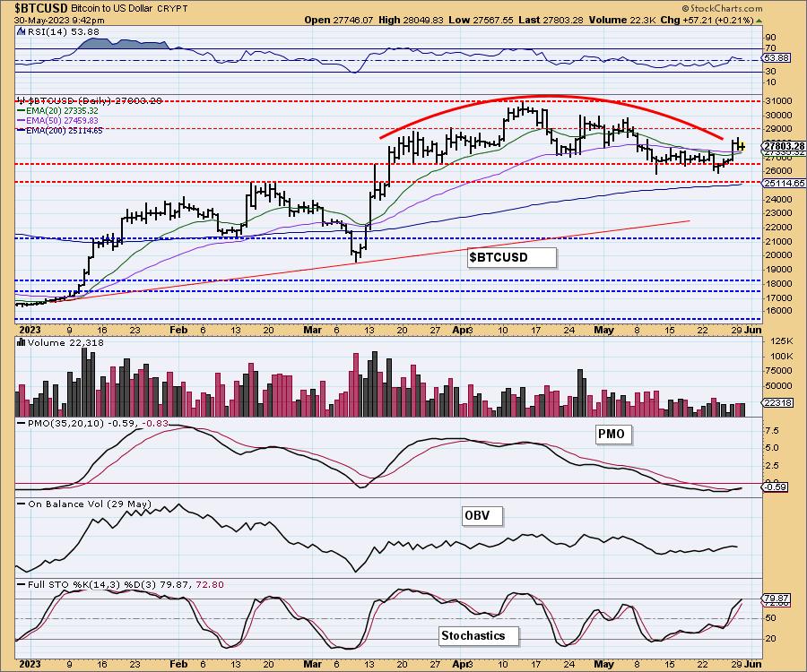
Task: Click the PMO legend line marker
Action: (x=22, y=423)
